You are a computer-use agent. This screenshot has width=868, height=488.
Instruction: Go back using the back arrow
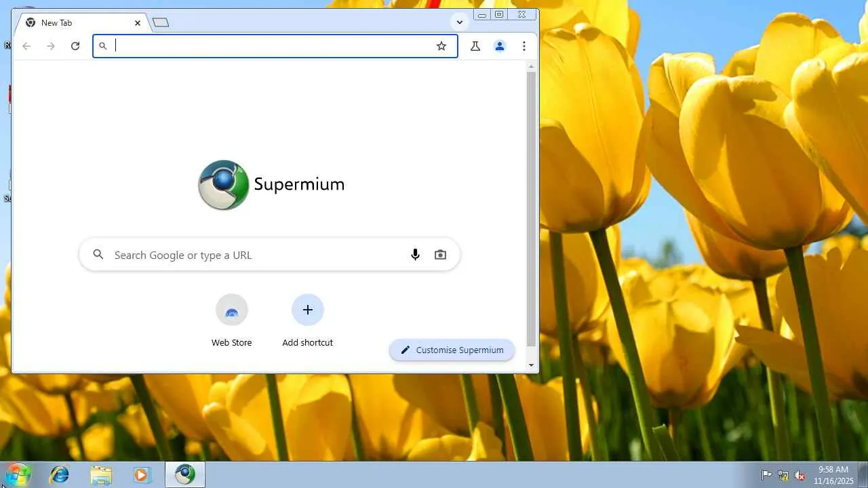pos(26,46)
